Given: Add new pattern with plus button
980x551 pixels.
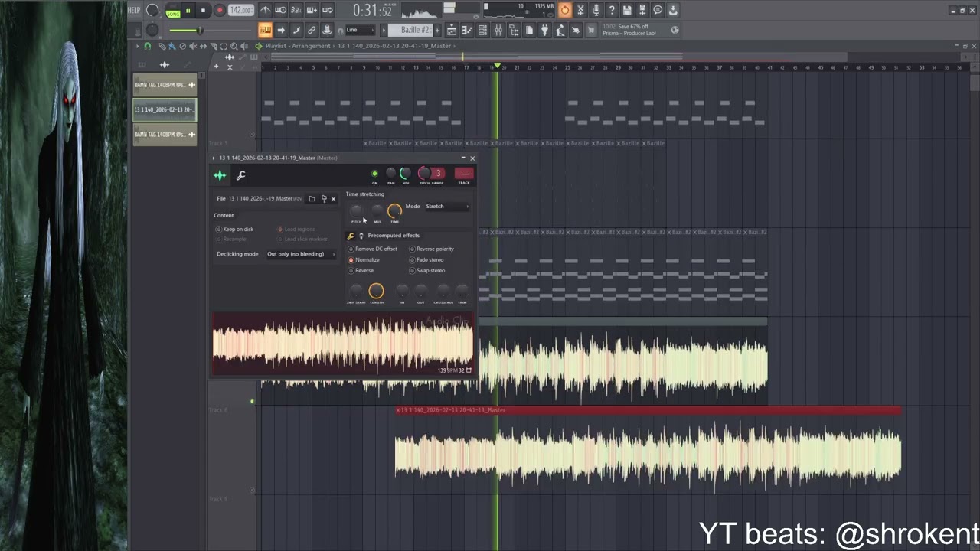Looking at the screenshot, I should 437,30.
